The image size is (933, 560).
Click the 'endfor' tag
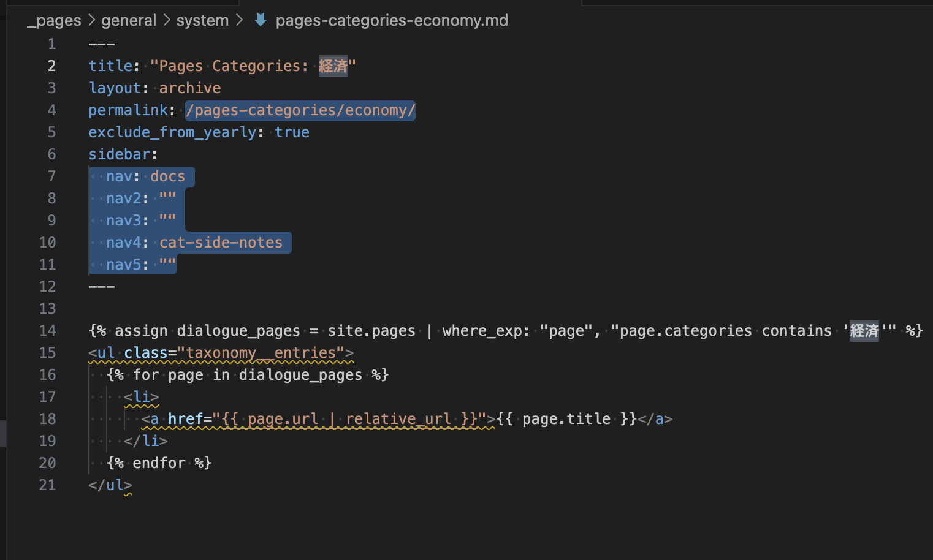(x=159, y=463)
